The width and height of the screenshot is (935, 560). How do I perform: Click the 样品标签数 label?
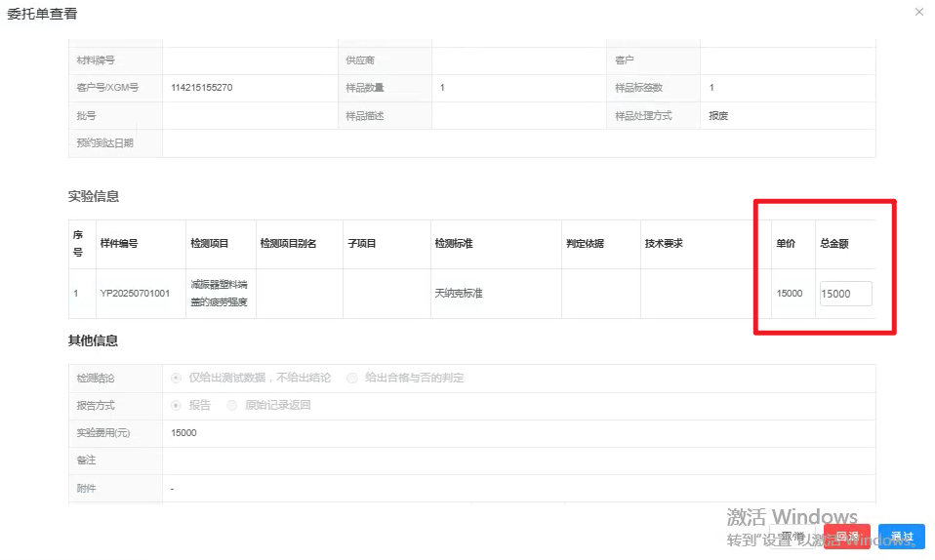(x=638, y=88)
